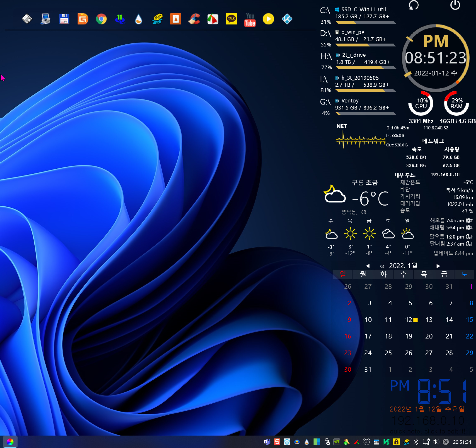Click the 110.8.240.82 external IP text
This screenshot has height=448, width=476.
coord(436,128)
